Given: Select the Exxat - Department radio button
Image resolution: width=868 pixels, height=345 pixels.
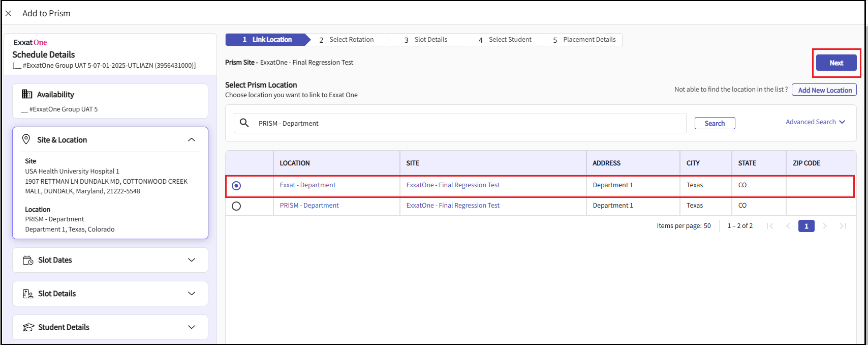Looking at the screenshot, I should (236, 186).
